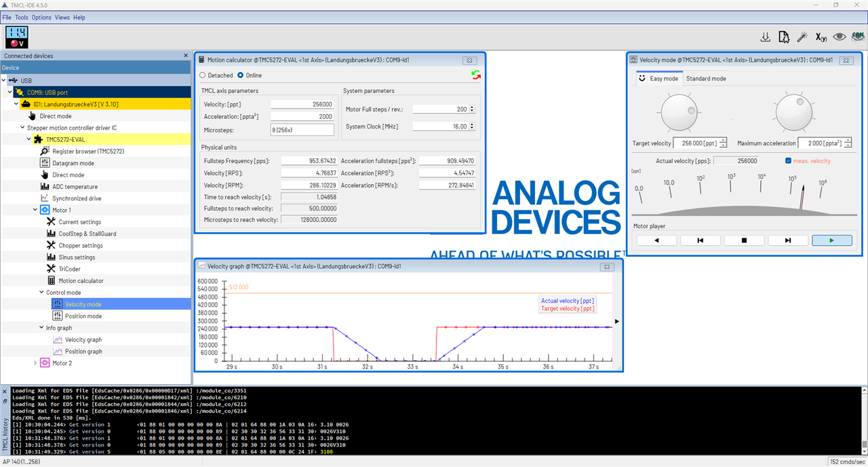Increase the Target velocity spinner value
The height and width of the screenshot is (467, 868).
point(724,141)
